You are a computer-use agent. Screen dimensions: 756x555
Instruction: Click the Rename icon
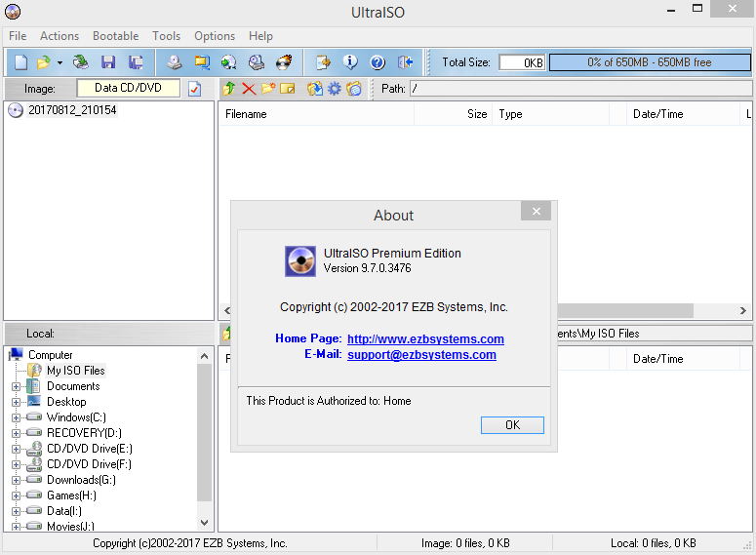(x=288, y=89)
